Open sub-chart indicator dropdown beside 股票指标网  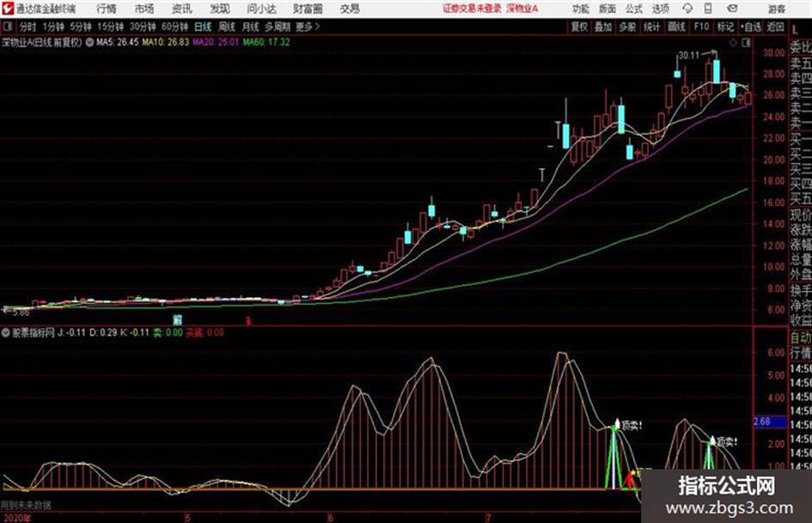point(6,333)
